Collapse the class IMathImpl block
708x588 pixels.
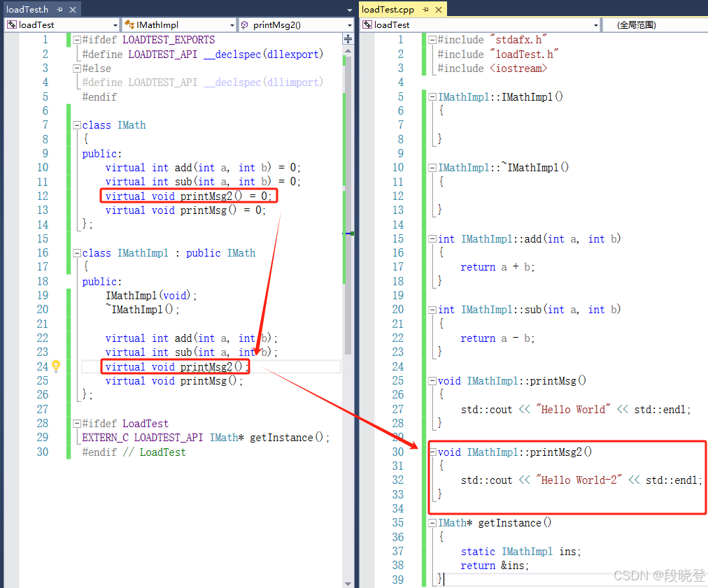77,253
